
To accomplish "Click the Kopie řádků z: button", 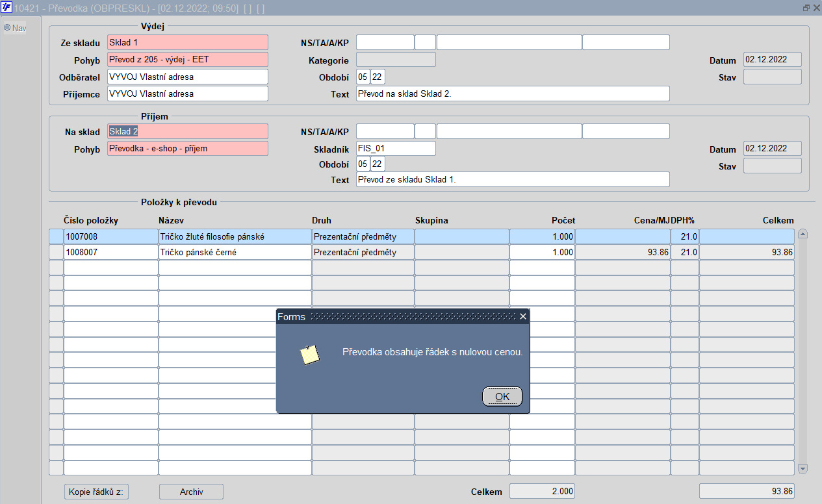I will pyautogui.click(x=96, y=492).
